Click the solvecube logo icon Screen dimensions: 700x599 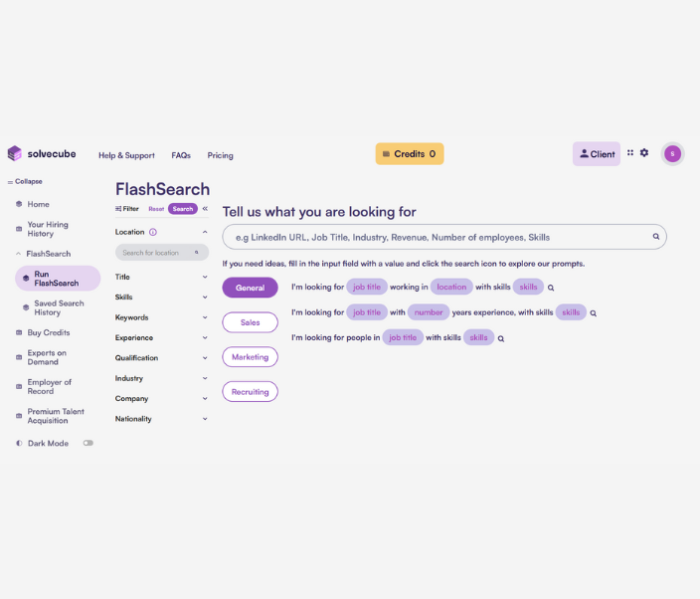click(14, 153)
